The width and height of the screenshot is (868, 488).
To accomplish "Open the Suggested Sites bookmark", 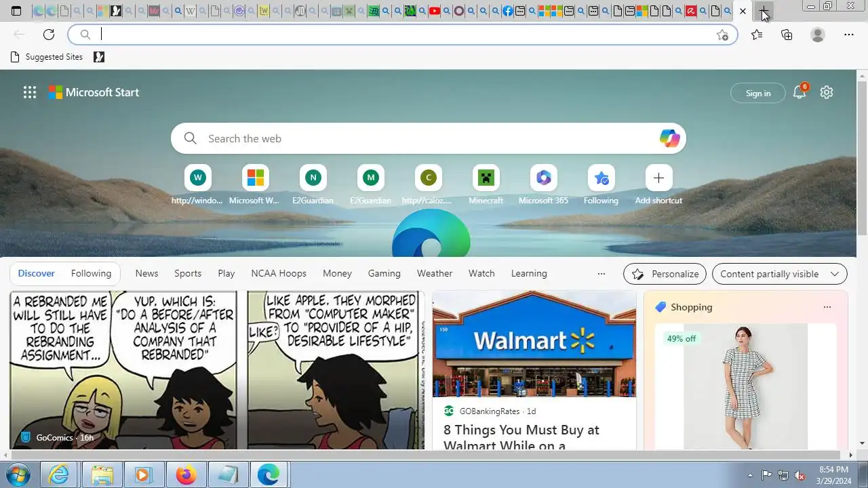I will point(46,57).
